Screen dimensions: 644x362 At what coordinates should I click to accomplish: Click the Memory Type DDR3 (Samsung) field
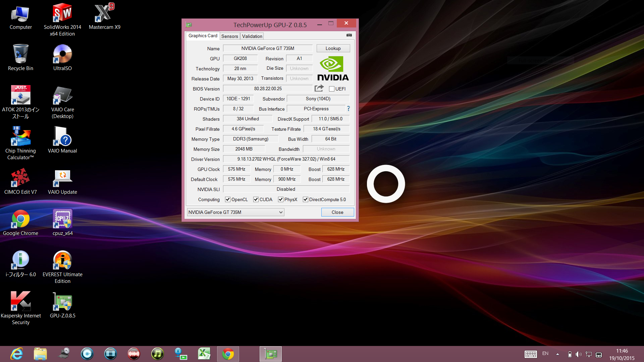pos(251,139)
